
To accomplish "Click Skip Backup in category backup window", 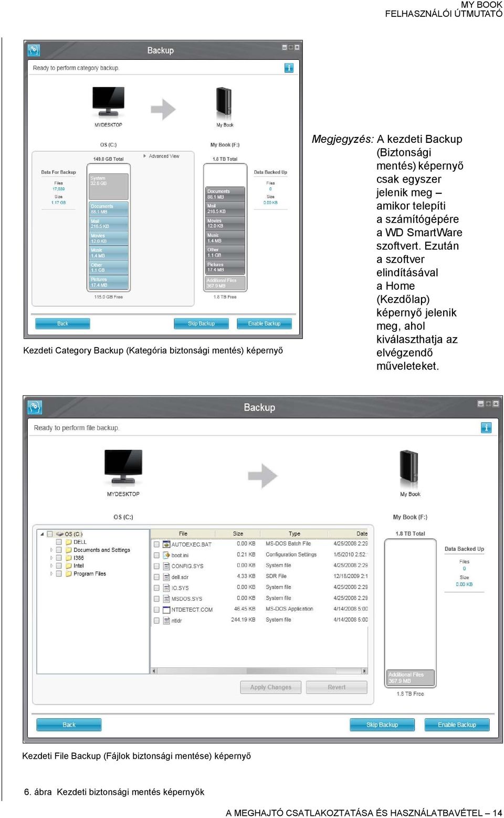I will point(201,323).
